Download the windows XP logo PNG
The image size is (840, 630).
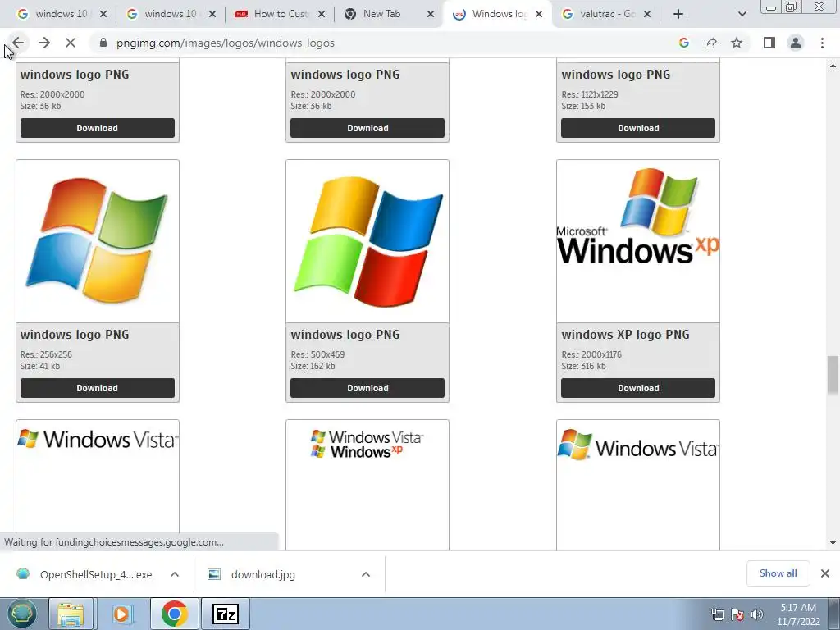click(638, 388)
